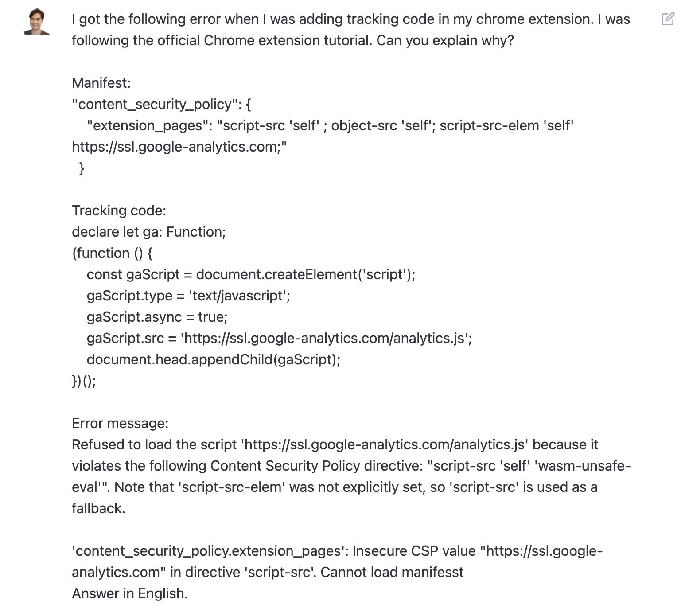Viewport: 685px width, 616px height.
Task: Click the document.head.appendChild(gaScript) line
Action: tap(214, 359)
